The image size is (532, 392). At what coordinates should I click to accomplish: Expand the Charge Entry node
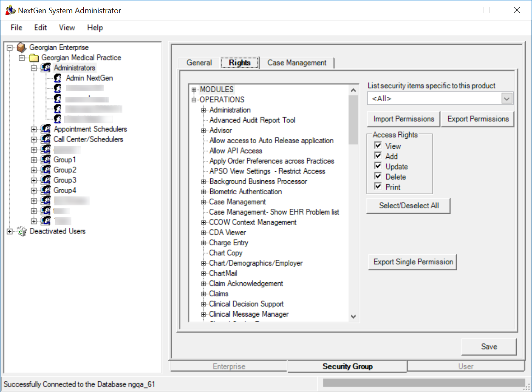point(204,243)
